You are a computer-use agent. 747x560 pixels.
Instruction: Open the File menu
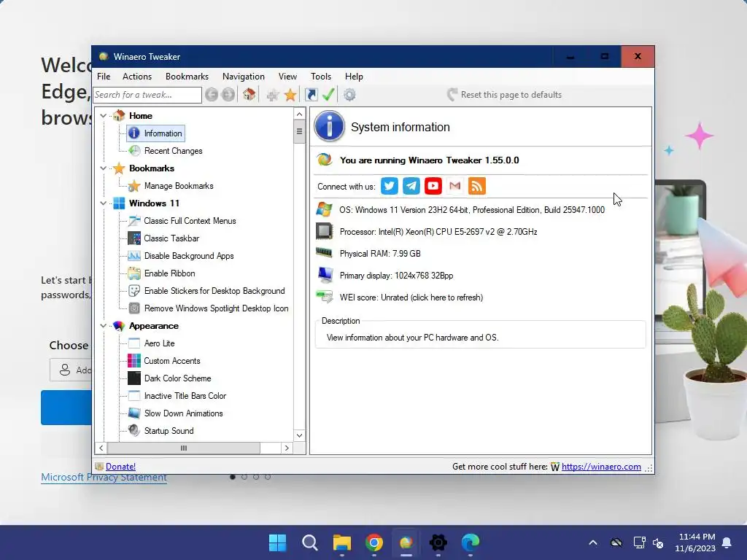104,76
